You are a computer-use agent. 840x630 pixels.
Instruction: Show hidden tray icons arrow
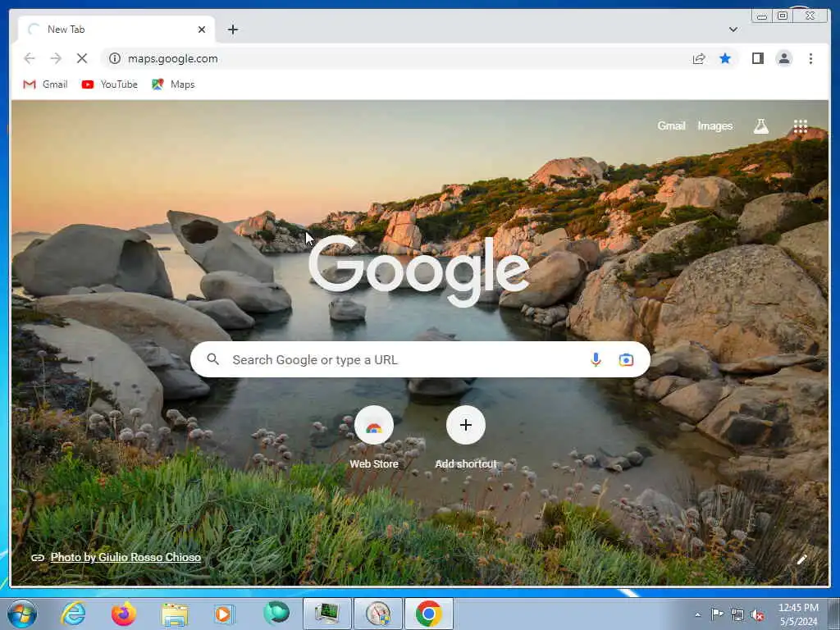tap(697, 615)
